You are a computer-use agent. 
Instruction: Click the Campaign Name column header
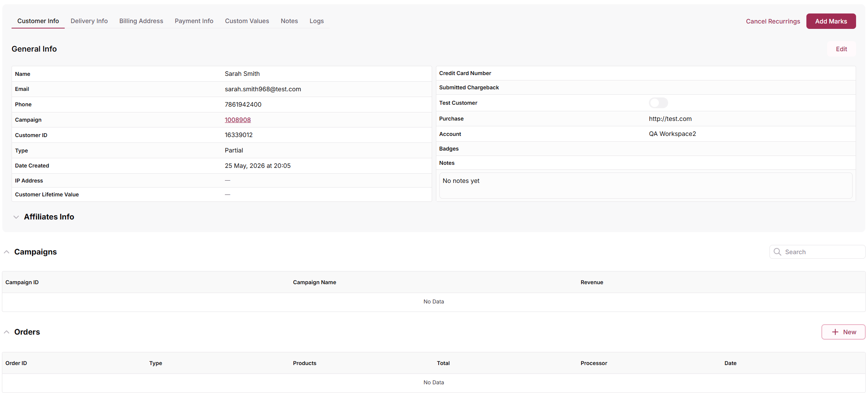pos(314,283)
